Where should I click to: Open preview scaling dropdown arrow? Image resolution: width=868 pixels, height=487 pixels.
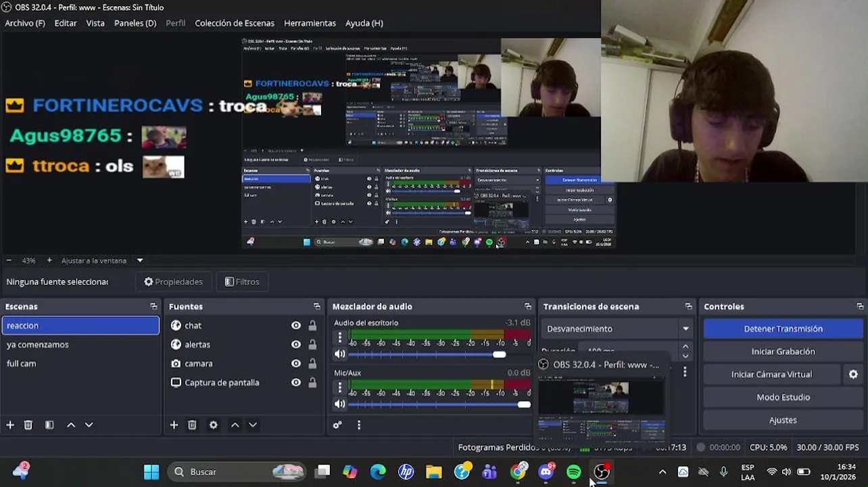pyautogui.click(x=140, y=260)
